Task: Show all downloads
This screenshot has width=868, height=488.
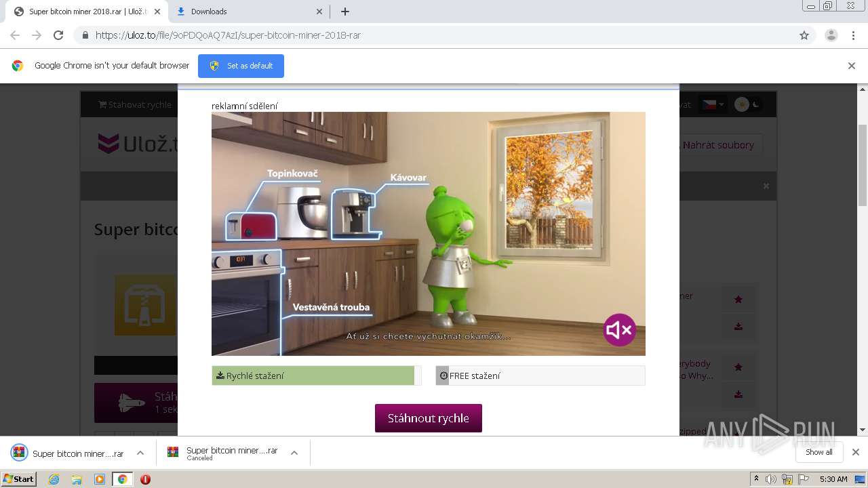Action: [x=819, y=452]
